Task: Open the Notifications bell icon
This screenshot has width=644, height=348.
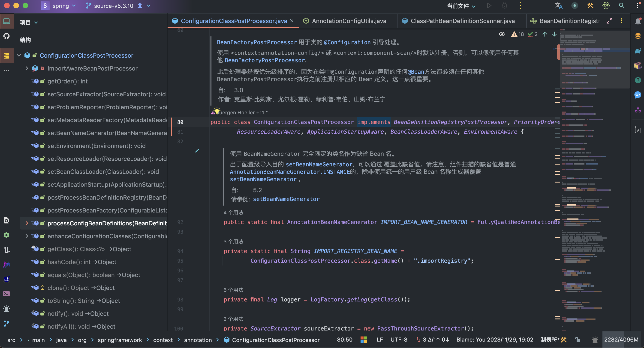Action: (x=638, y=21)
